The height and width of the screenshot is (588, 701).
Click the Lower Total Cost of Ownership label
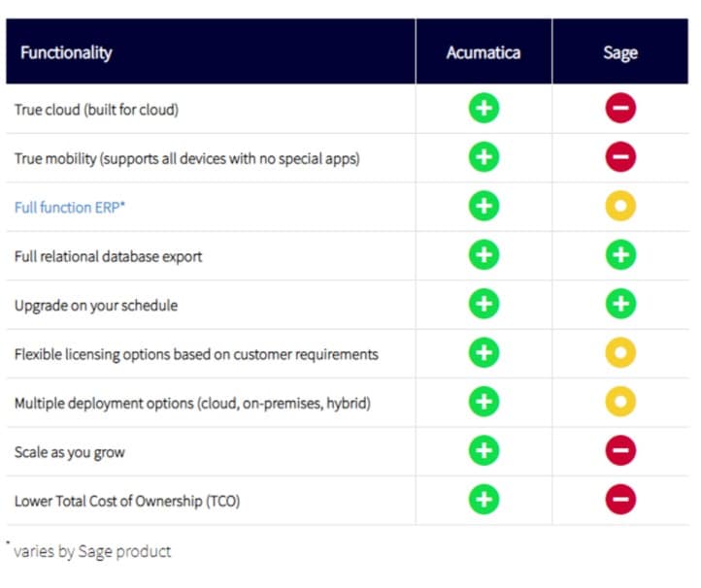point(127,501)
